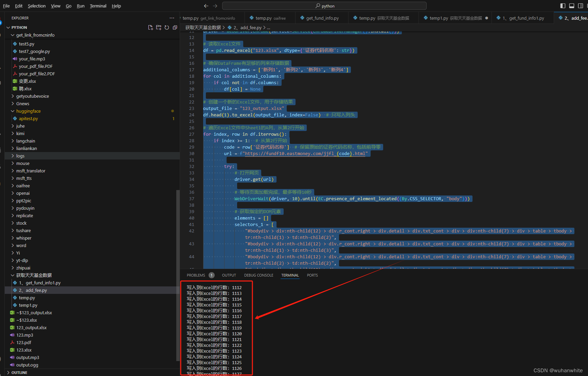
Task: Collapse all folders in Explorer
Action: click(175, 27)
